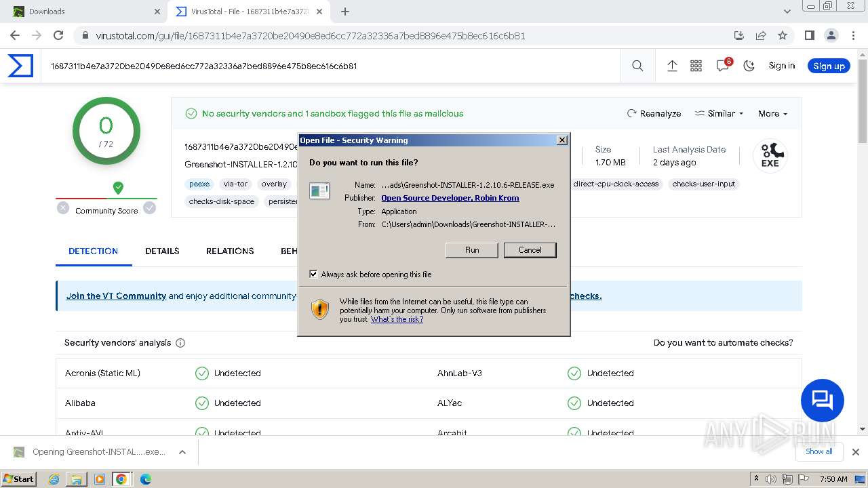Click the install app icon in address bar

[739, 35]
